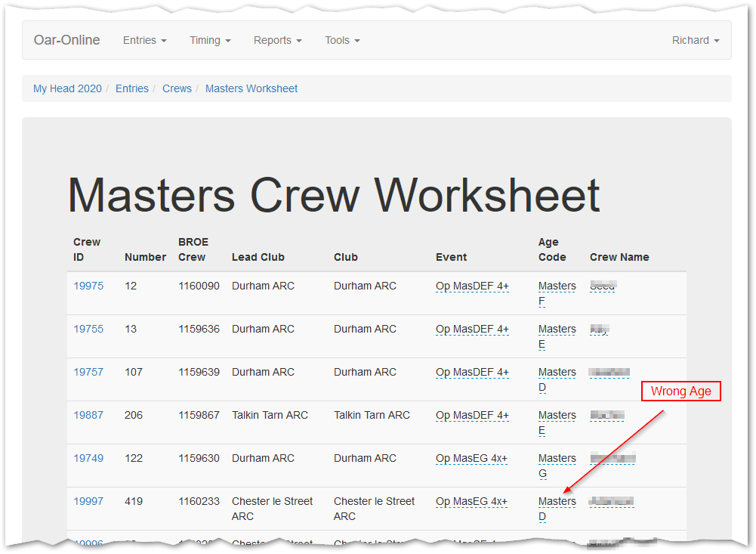The width and height of the screenshot is (756, 554).
Task: Open crew ID 19757 link
Action: pos(88,372)
